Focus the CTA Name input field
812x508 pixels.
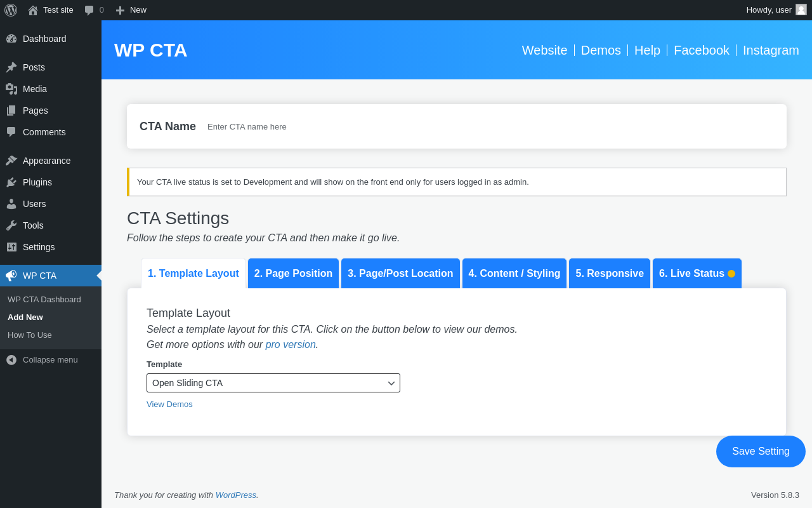pyautogui.click(x=490, y=126)
